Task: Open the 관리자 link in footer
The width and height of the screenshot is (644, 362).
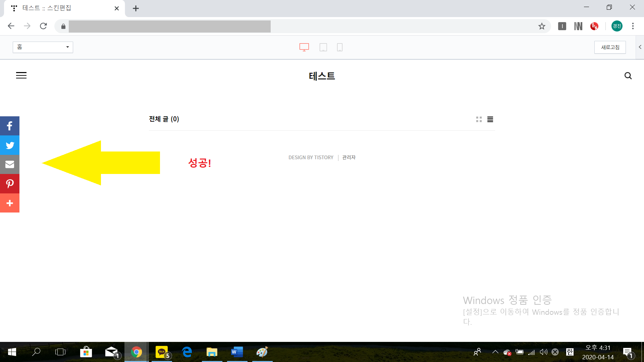Action: pos(349,158)
